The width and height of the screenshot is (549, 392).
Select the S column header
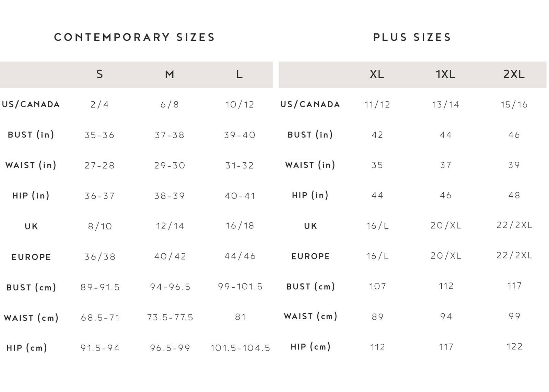[100, 74]
